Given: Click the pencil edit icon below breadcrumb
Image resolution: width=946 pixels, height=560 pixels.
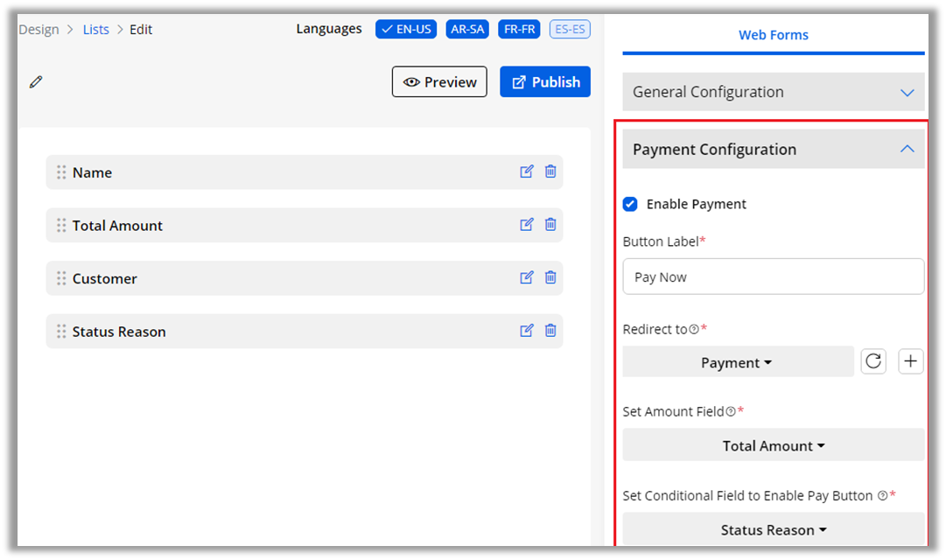Looking at the screenshot, I should pyautogui.click(x=36, y=82).
